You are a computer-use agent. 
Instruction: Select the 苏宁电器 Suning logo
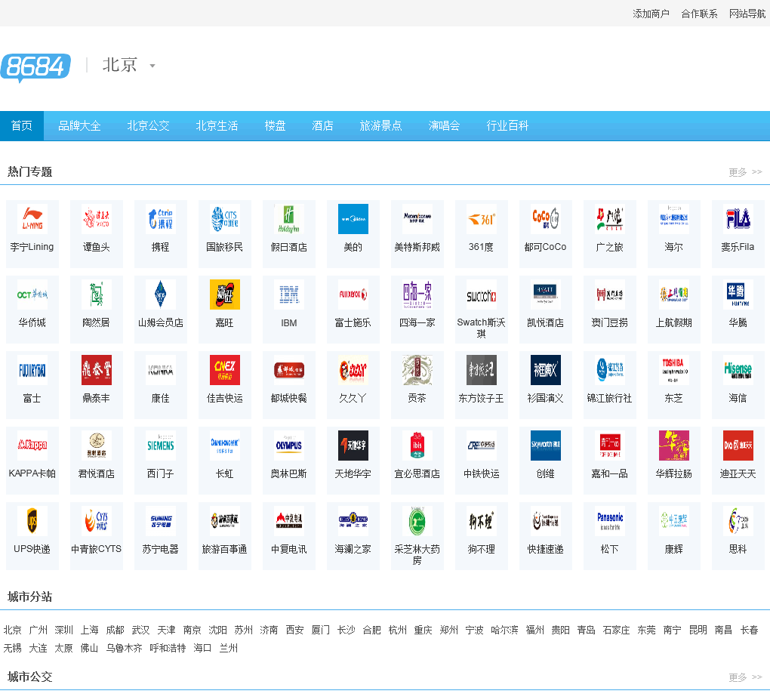(161, 521)
